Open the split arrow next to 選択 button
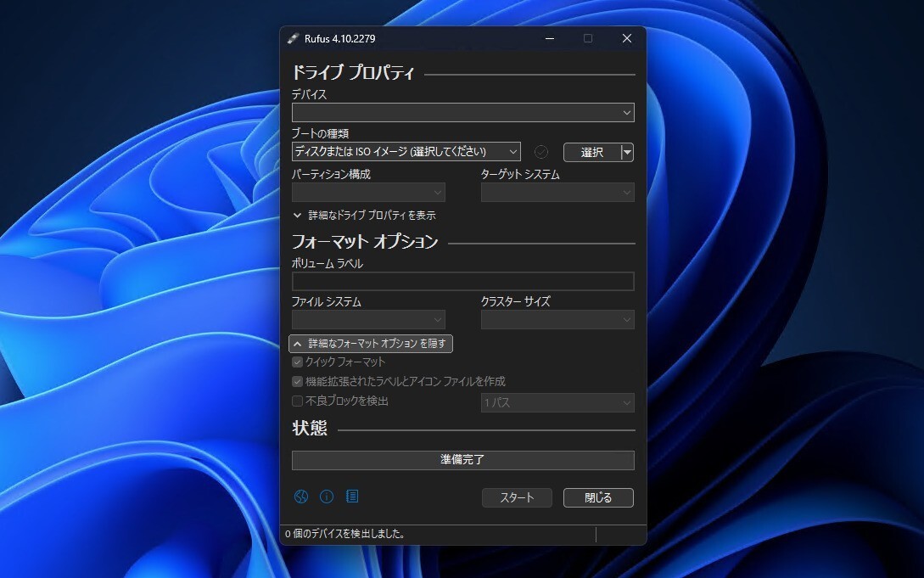Image resolution: width=924 pixels, height=578 pixels. pyautogui.click(x=628, y=152)
